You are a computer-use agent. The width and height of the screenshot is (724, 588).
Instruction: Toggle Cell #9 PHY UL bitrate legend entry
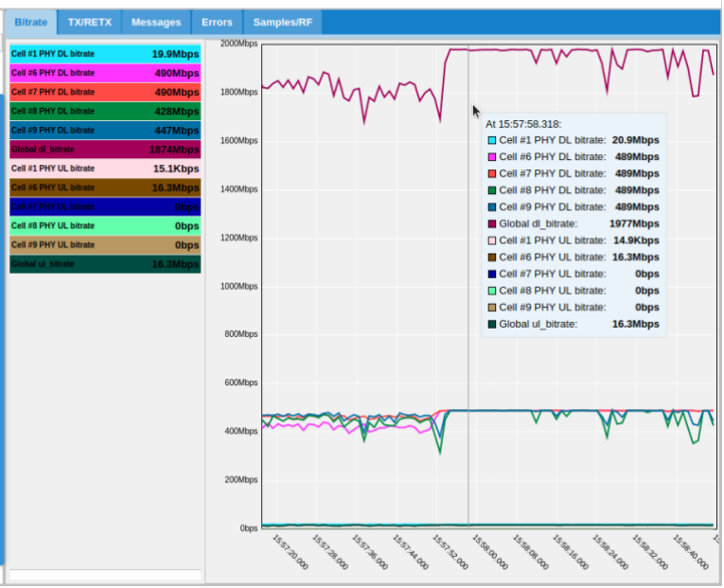point(105,245)
